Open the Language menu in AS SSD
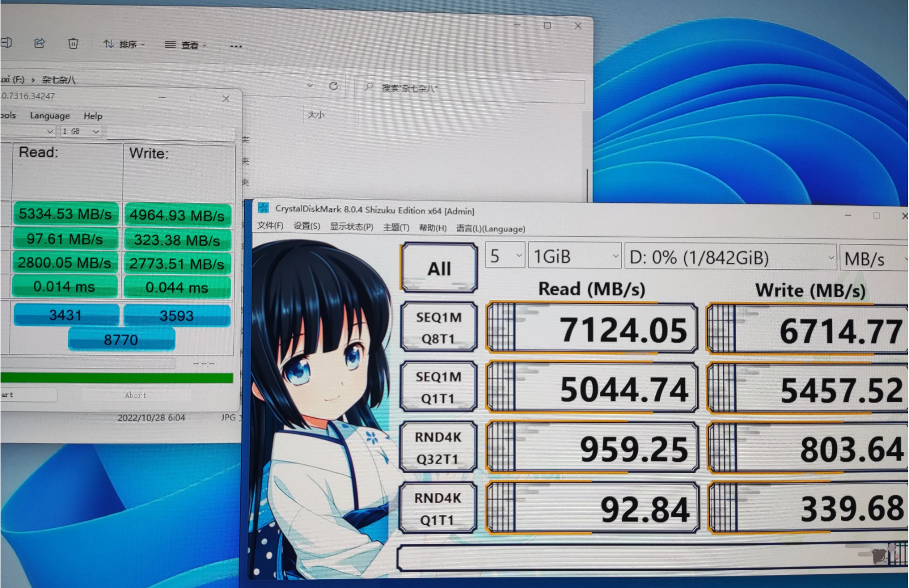 pos(50,116)
